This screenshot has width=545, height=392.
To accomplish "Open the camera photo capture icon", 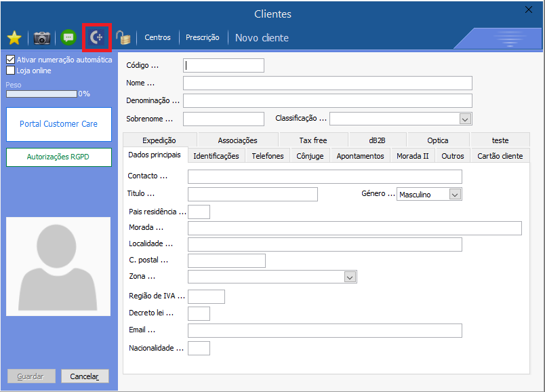I will click(x=42, y=38).
